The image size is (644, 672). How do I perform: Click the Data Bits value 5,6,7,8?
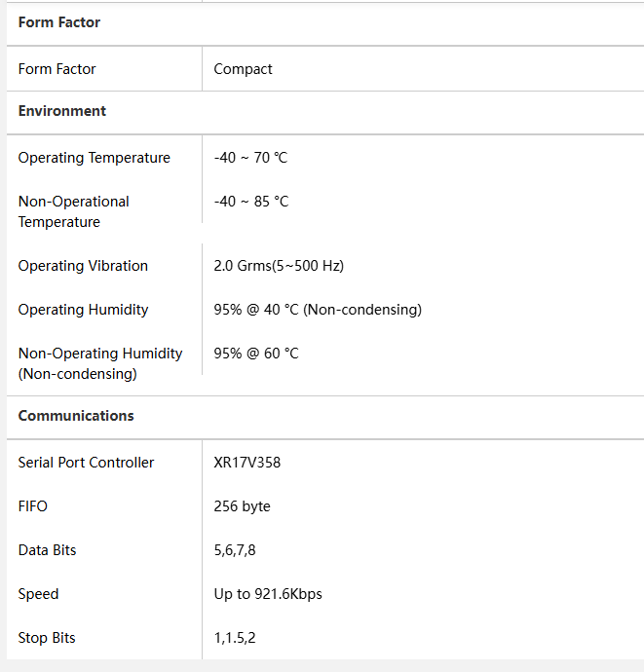click(235, 550)
